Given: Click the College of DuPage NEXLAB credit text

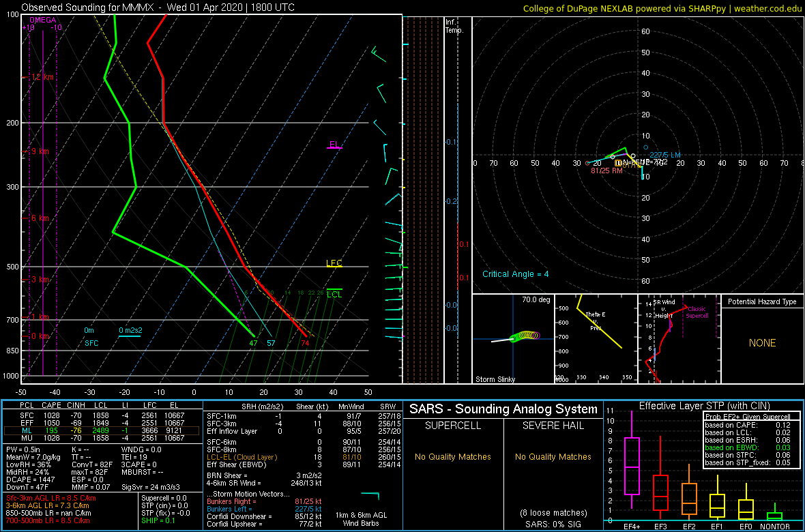Looking at the screenshot, I should tap(662, 8).
